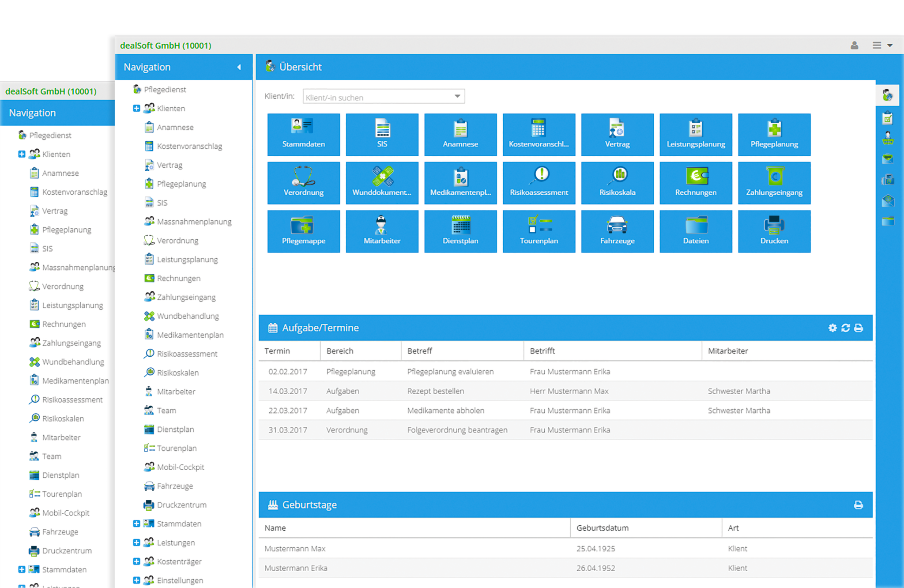Open the Fahrzeuge tile
Viewport: 904px width, 588px height.
pos(617,231)
